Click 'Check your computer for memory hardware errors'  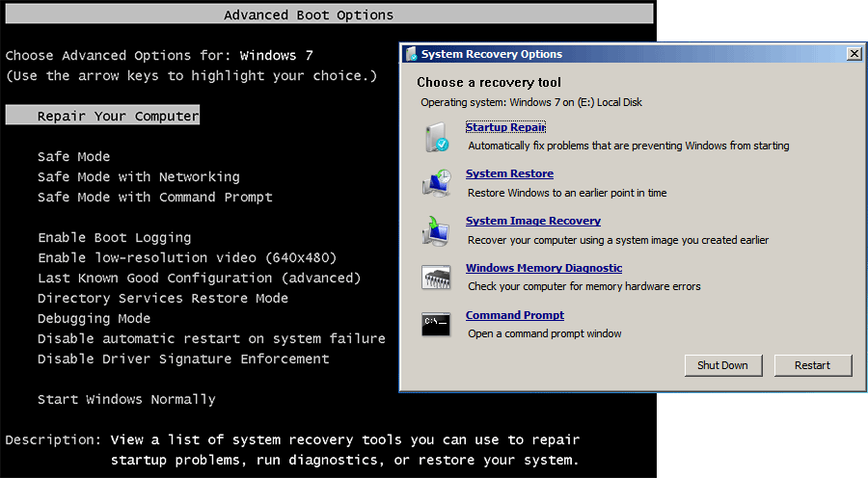click(584, 286)
